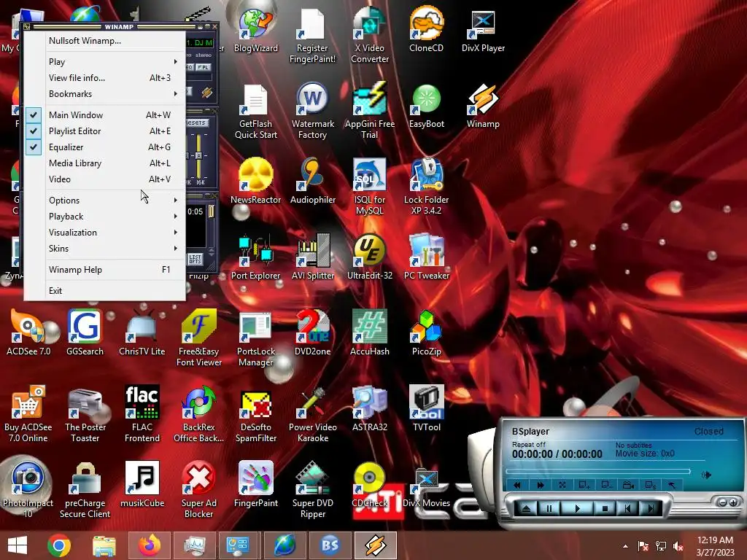Click BSplayer fast forward button
Viewport: 747px width, 560px height.
541,485
